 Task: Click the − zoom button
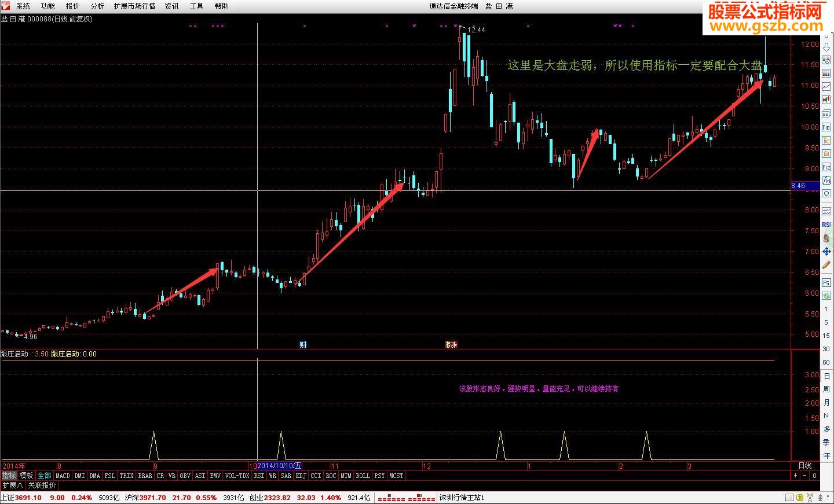click(x=804, y=476)
